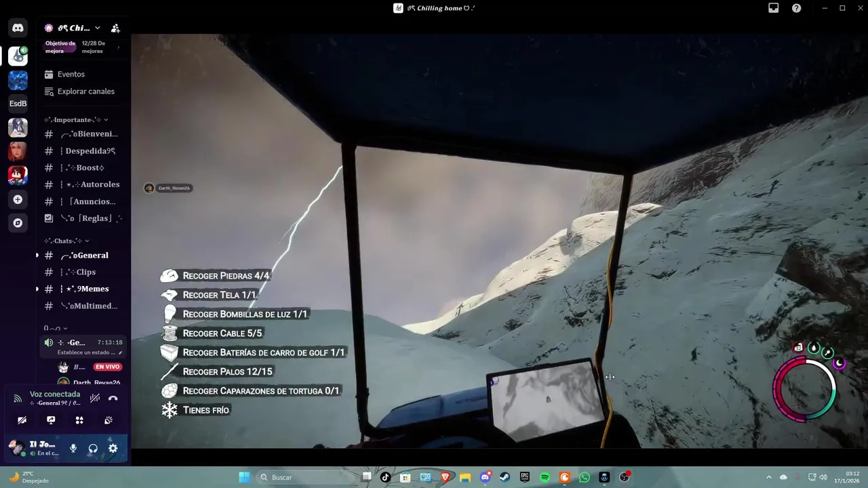The width and height of the screenshot is (868, 488).
Task: Open the Minecraft character avatar server
Action: pos(18,175)
